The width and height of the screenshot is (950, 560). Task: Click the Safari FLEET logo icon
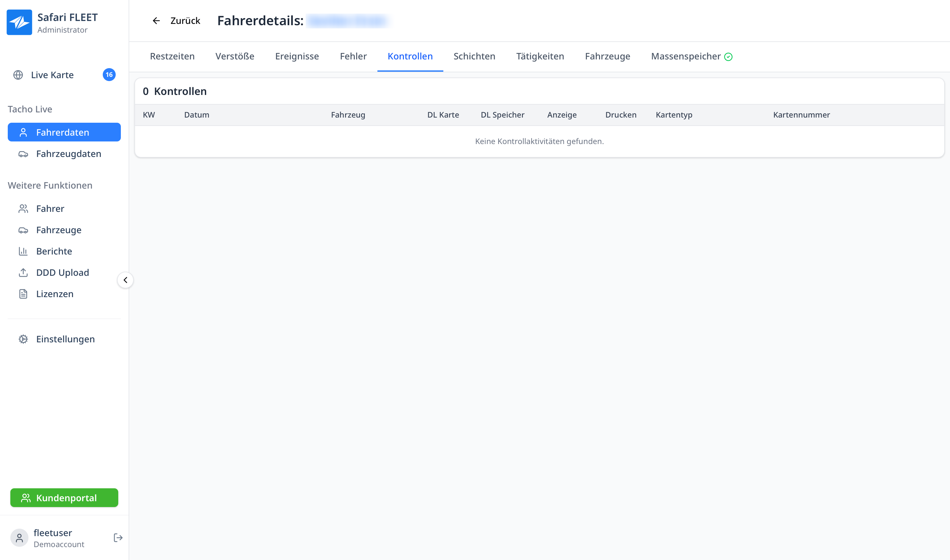pyautogui.click(x=19, y=22)
